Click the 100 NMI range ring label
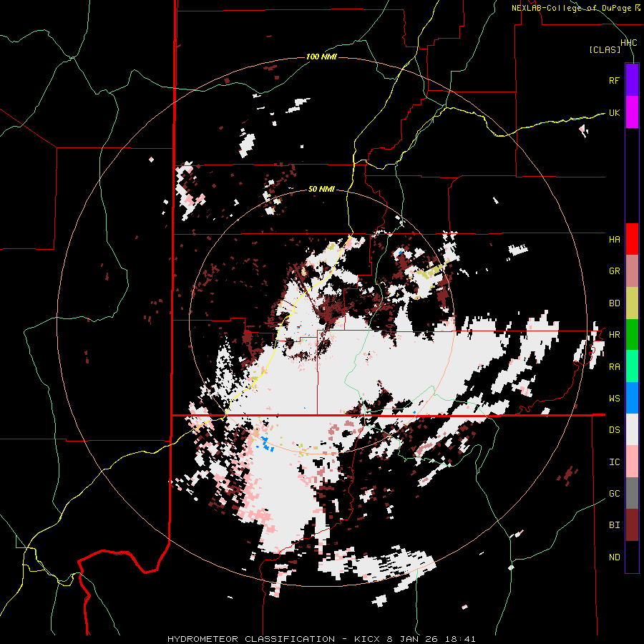The image size is (644, 644). (321, 57)
